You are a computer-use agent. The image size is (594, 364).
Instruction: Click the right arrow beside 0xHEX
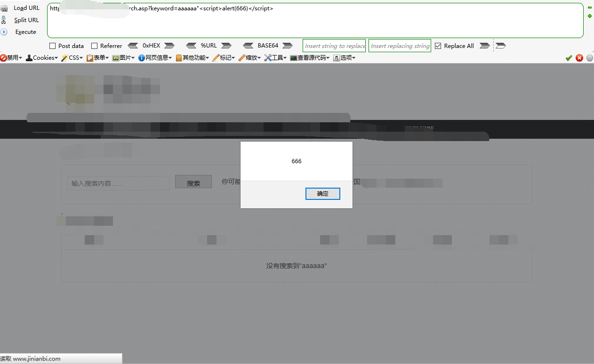(169, 46)
